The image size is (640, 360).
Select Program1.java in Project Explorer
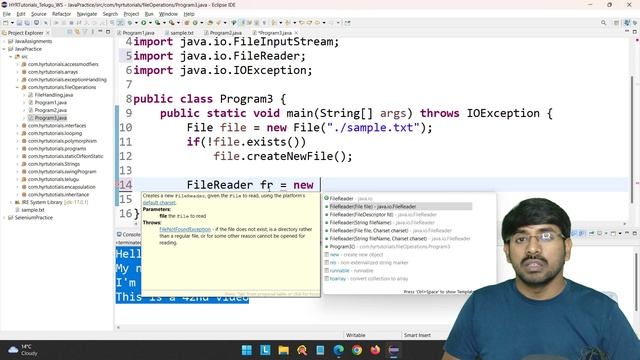coord(50,102)
